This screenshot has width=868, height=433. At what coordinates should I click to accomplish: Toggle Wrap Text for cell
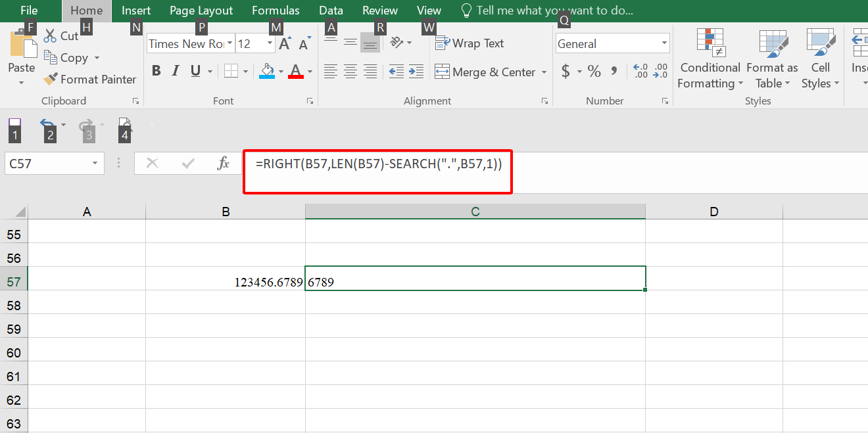pyautogui.click(x=470, y=43)
